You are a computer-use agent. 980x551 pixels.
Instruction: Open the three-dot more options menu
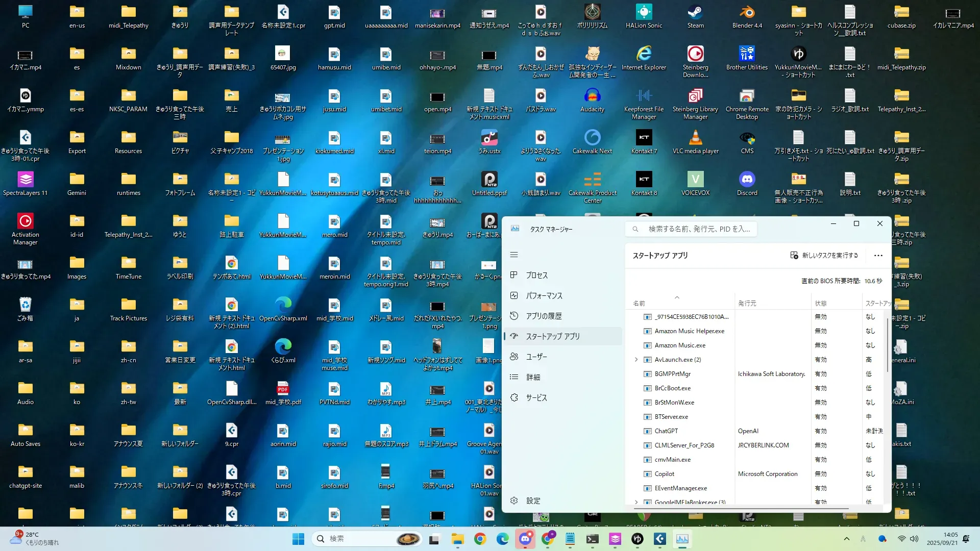(x=878, y=255)
